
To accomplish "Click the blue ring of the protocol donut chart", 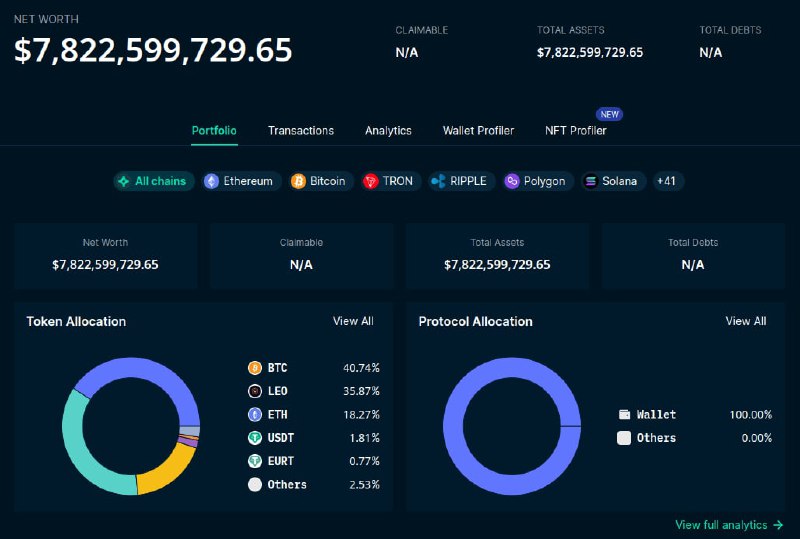I will click(453, 426).
